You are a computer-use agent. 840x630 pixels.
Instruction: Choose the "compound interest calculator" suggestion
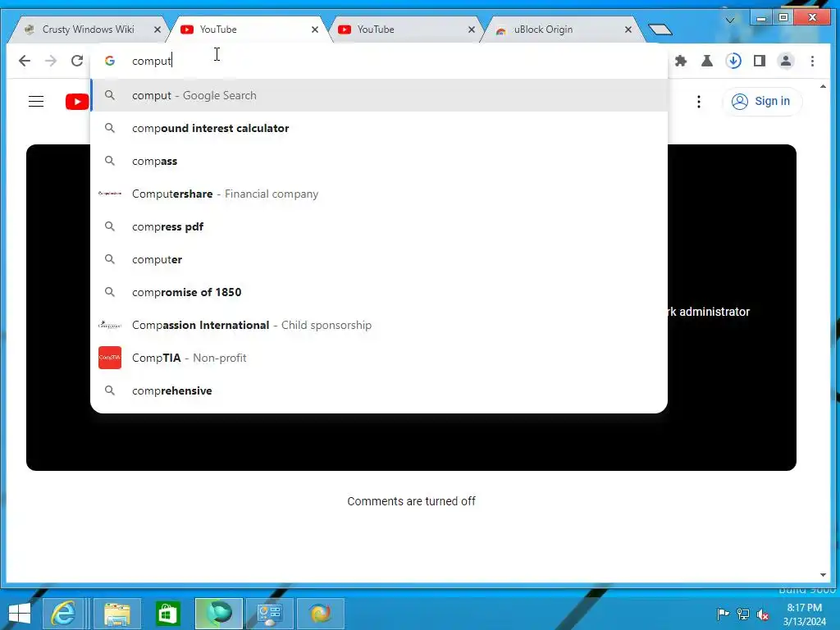coord(379,128)
